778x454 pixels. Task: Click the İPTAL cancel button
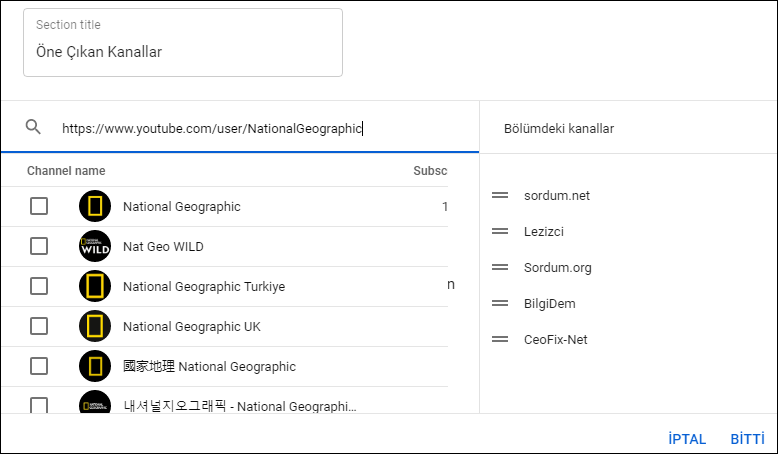(687, 439)
